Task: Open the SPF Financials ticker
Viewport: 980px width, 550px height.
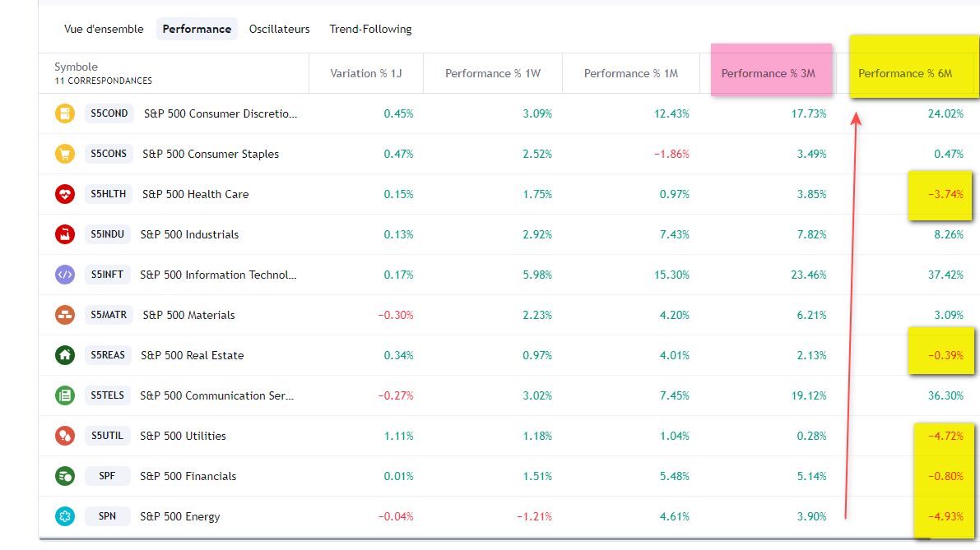Action: point(108,476)
